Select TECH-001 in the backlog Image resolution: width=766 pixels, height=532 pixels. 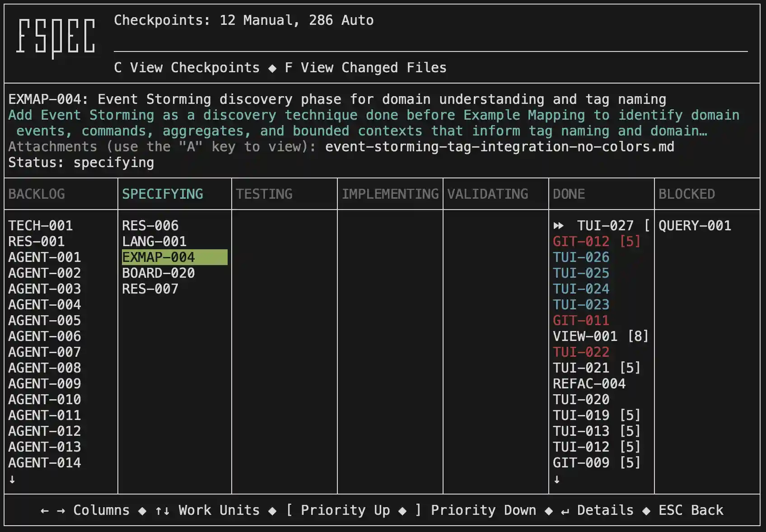pos(41,226)
